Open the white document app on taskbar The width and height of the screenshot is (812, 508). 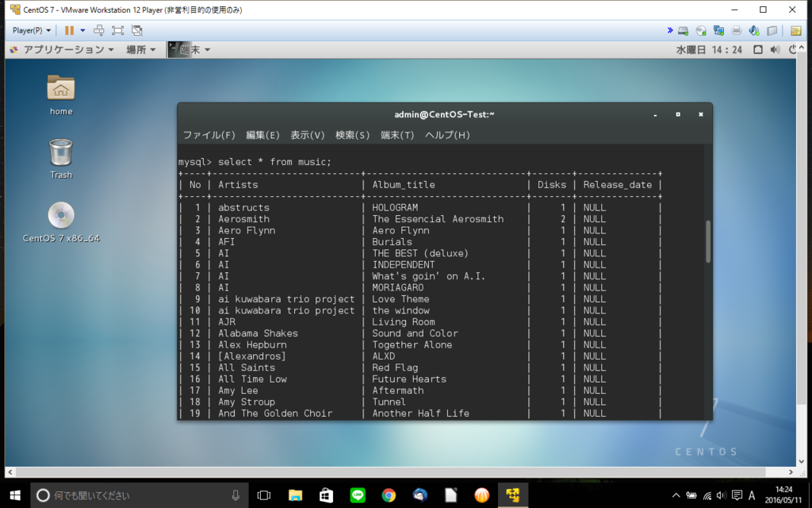click(450, 495)
